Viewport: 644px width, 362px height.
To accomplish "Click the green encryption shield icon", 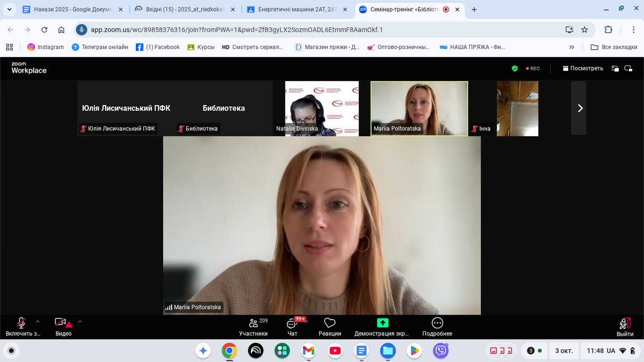I will (515, 68).
